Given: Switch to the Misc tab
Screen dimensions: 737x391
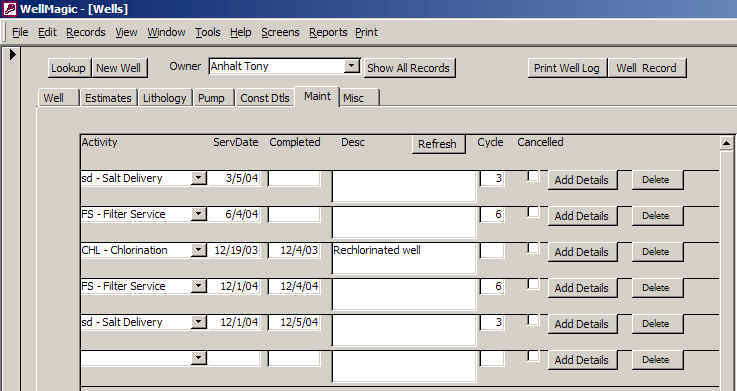Looking at the screenshot, I should [x=359, y=98].
